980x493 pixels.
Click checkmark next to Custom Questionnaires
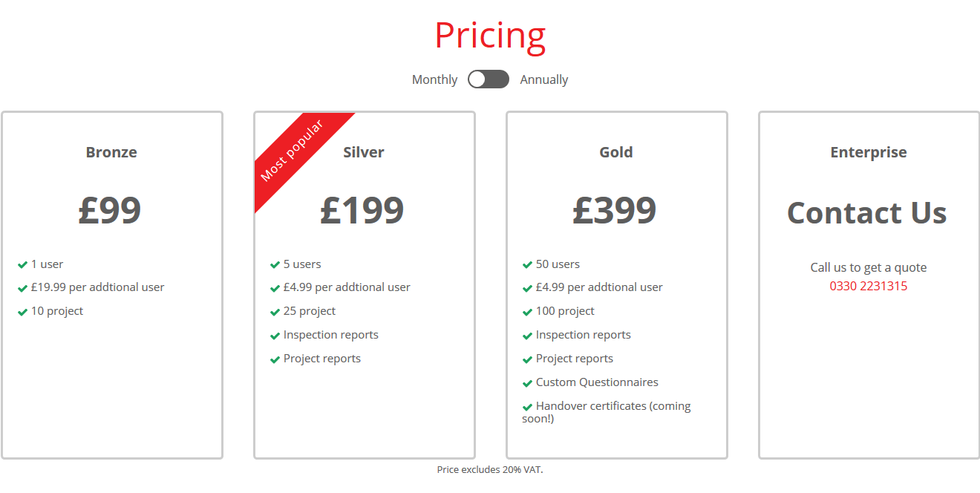528,383
